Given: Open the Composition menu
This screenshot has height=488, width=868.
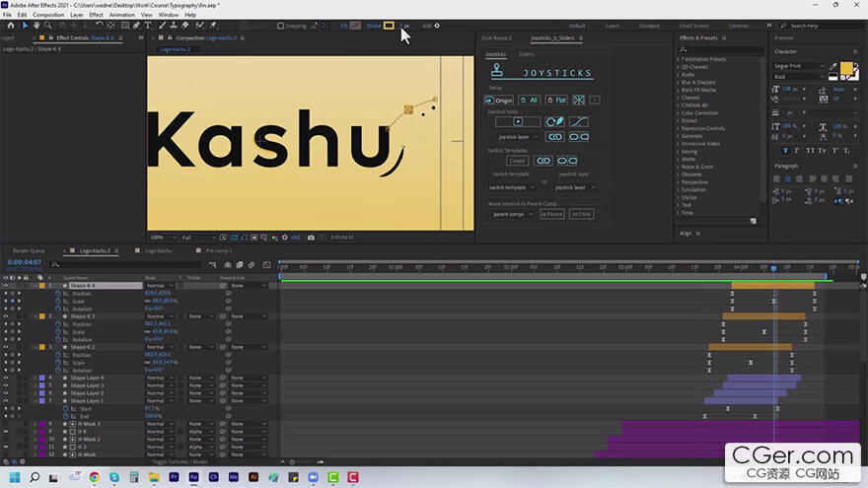Looking at the screenshot, I should click(x=48, y=15).
